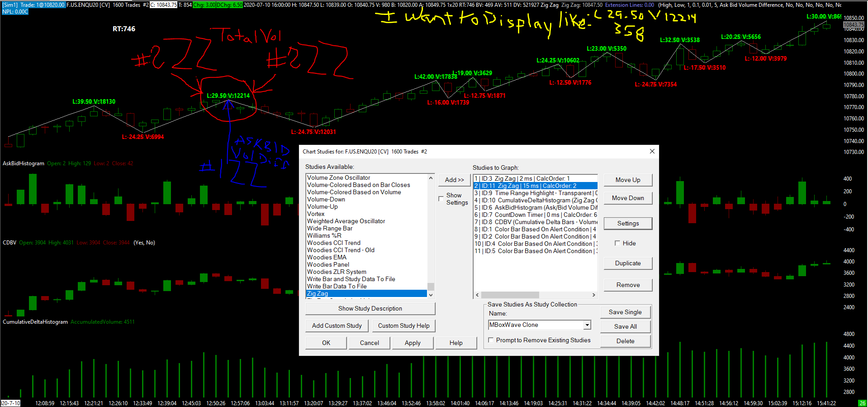
Task: Close the Chart Studies dialog
Action: [652, 151]
